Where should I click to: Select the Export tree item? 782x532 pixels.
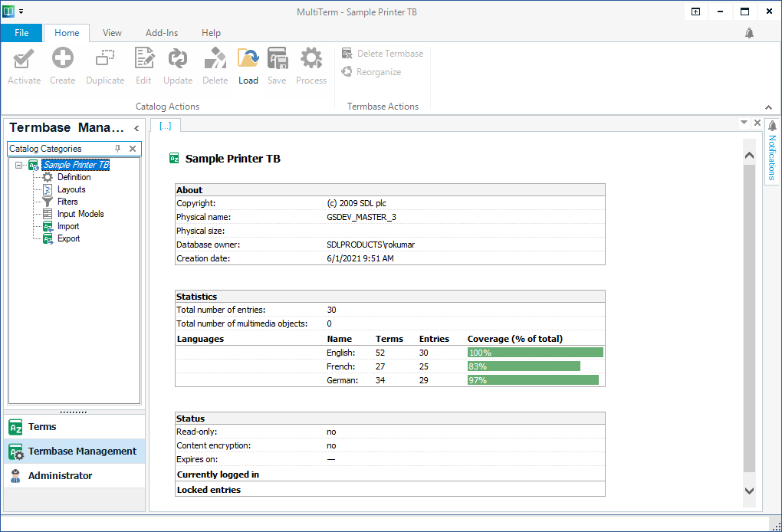(68, 238)
